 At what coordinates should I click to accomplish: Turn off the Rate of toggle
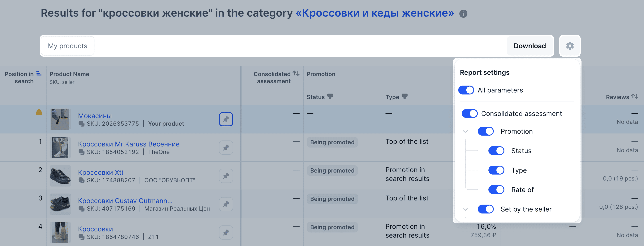(x=497, y=190)
